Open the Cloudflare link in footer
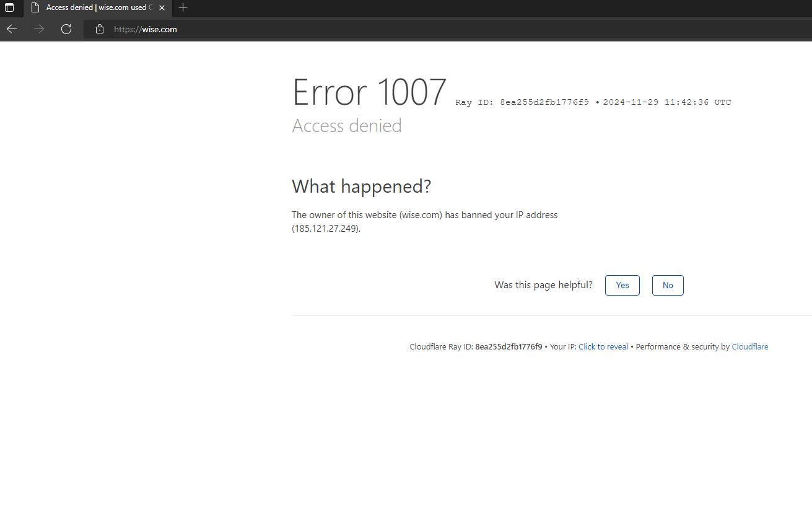 click(750, 347)
